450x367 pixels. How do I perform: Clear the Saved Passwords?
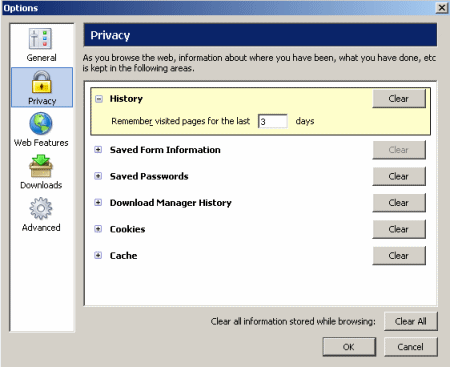coord(399,176)
